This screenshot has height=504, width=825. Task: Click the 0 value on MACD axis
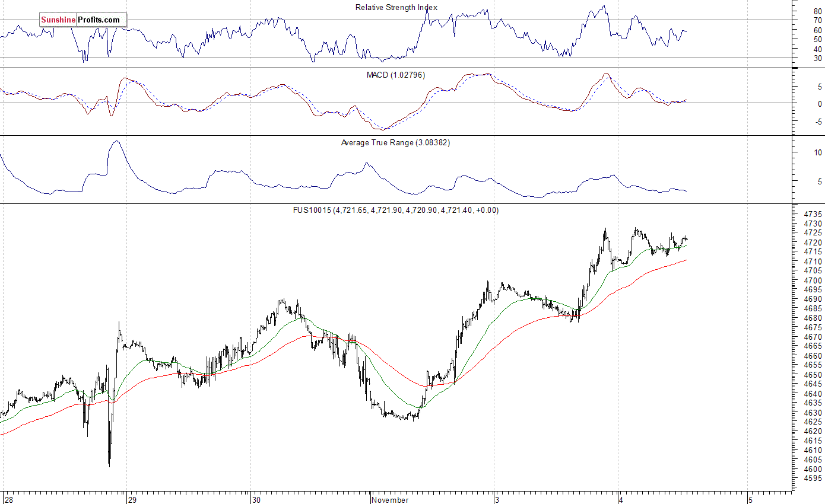click(820, 104)
